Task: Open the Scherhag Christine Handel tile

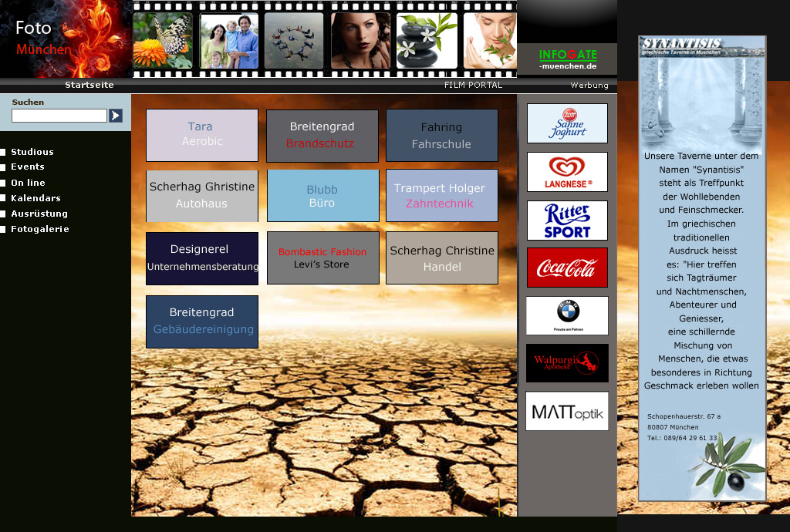Action: pyautogui.click(x=442, y=258)
